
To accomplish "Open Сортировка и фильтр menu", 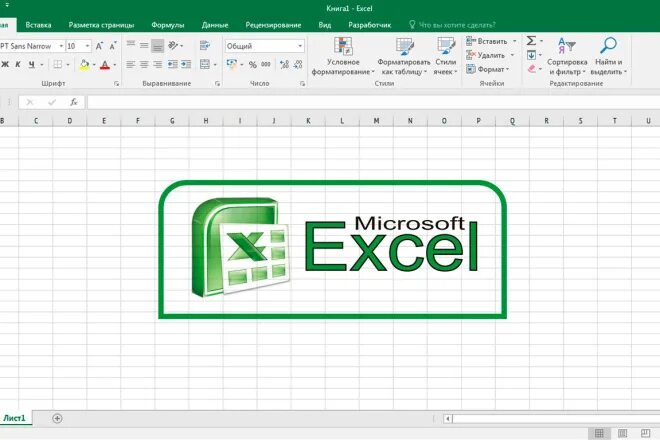I will (x=567, y=56).
